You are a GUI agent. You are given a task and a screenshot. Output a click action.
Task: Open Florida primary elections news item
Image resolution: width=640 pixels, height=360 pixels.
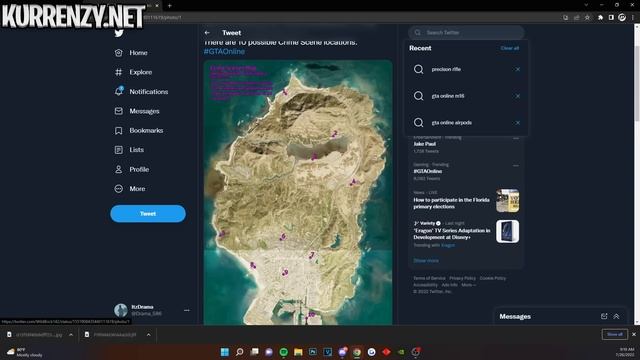pyautogui.click(x=451, y=203)
